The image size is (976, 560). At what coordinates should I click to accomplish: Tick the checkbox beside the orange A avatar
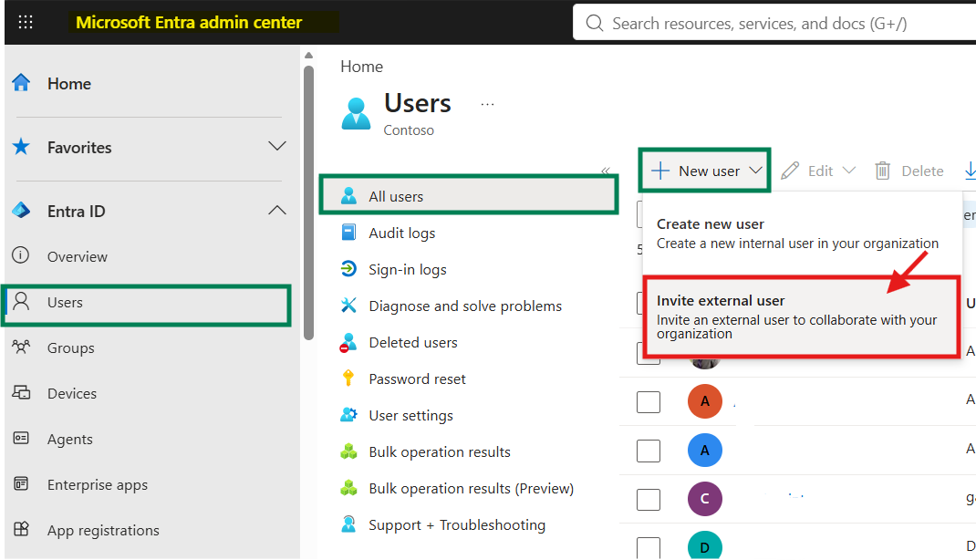(649, 402)
